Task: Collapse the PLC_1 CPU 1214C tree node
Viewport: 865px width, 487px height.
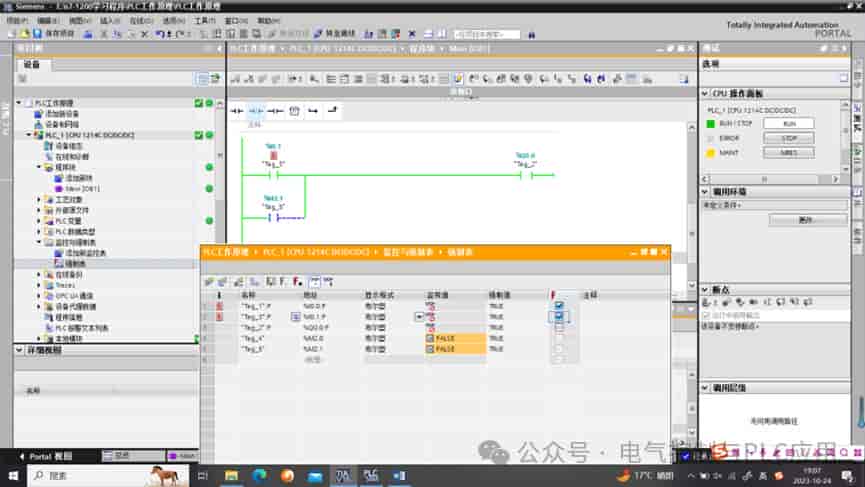Action: tap(29, 135)
